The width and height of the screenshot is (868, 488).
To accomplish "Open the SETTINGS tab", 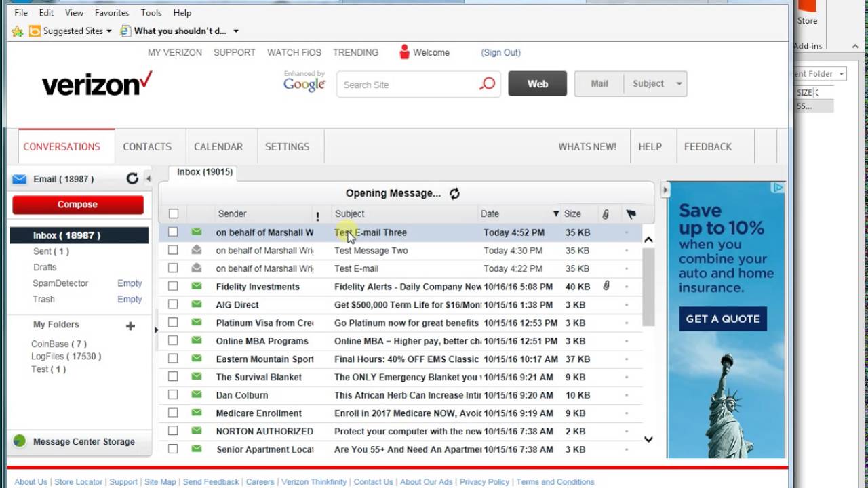I will point(288,146).
